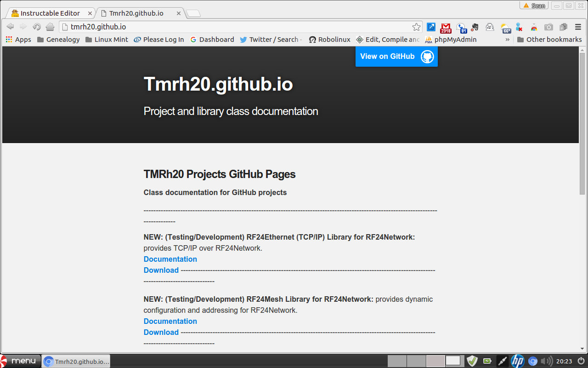The height and width of the screenshot is (368, 588).
Task: Click the Sean profile button
Action: point(533,6)
